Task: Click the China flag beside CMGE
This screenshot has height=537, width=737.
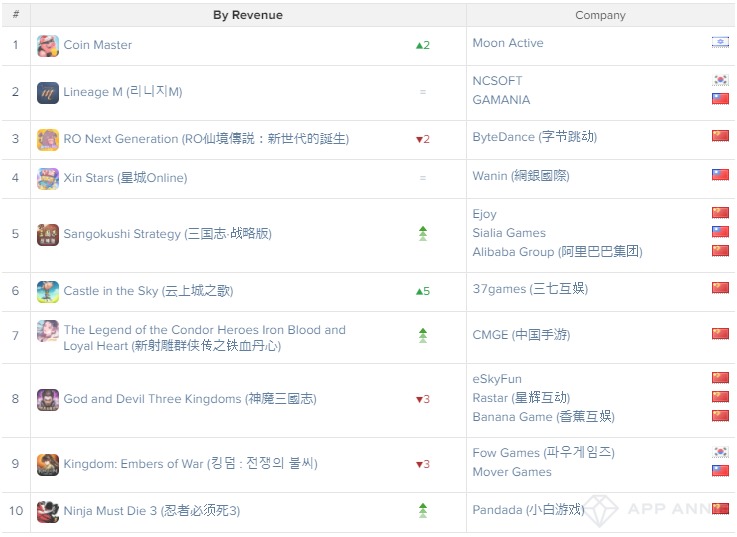Action: (720, 333)
